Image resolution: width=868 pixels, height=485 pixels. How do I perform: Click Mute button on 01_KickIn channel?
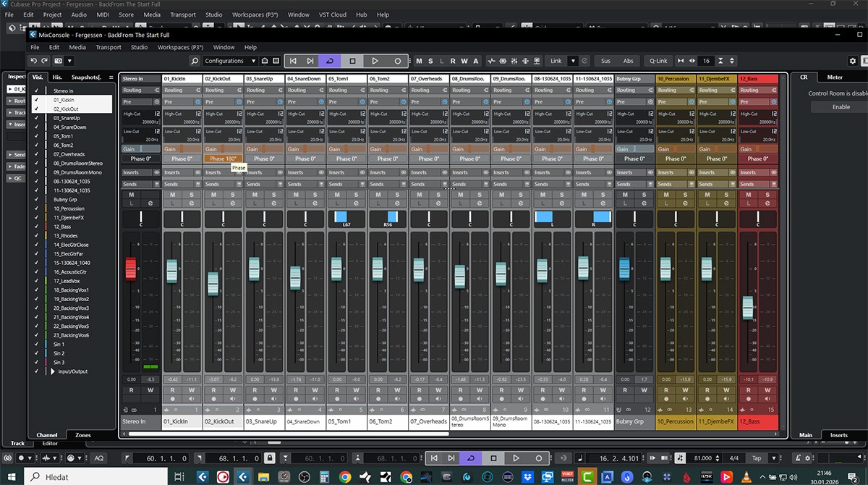(172, 195)
